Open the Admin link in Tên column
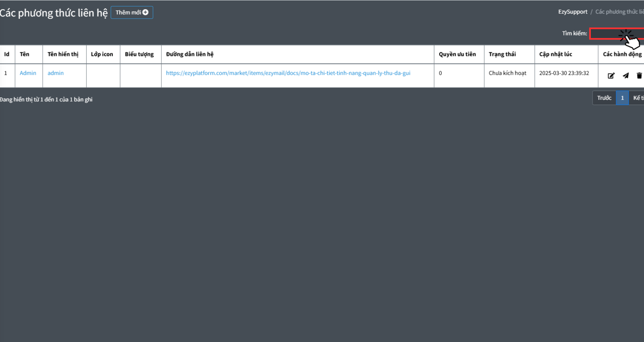The image size is (644, 342). click(x=28, y=73)
